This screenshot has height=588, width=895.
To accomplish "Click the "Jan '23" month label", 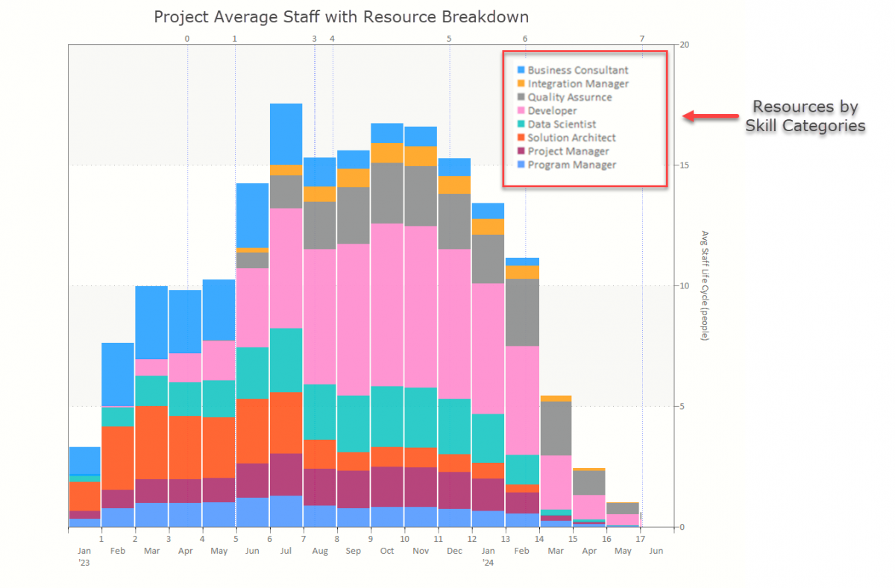I will click(84, 557).
